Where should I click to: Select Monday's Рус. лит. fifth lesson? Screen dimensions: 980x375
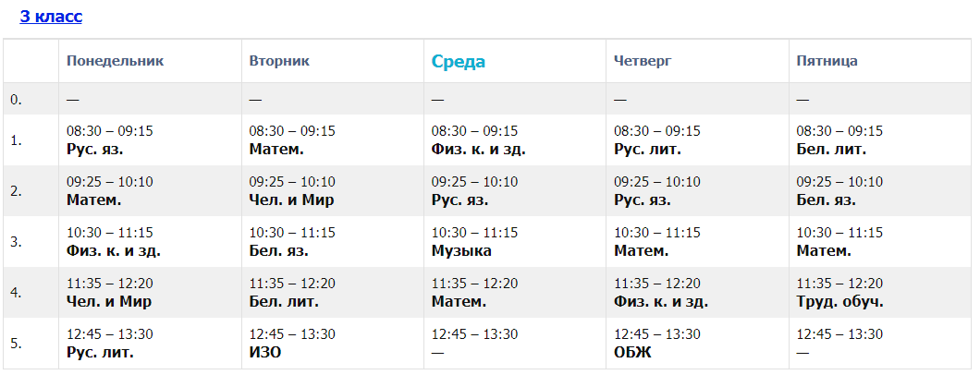[100, 352]
